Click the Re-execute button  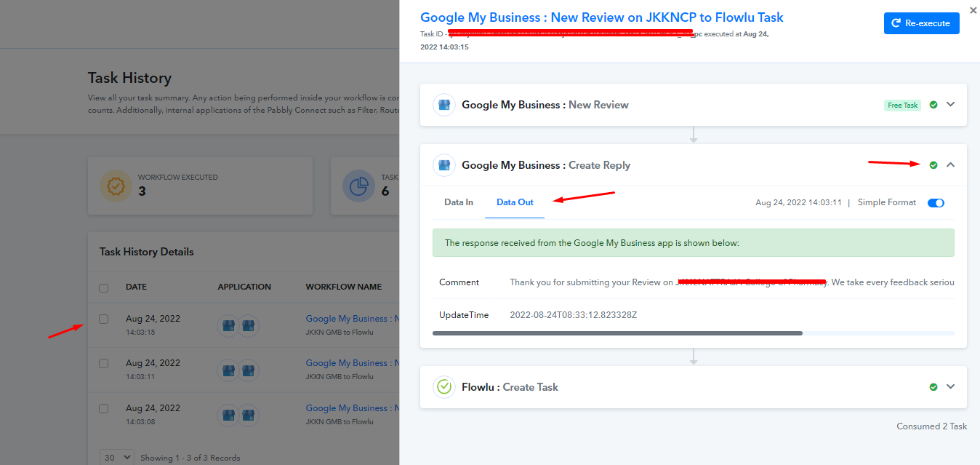click(921, 23)
